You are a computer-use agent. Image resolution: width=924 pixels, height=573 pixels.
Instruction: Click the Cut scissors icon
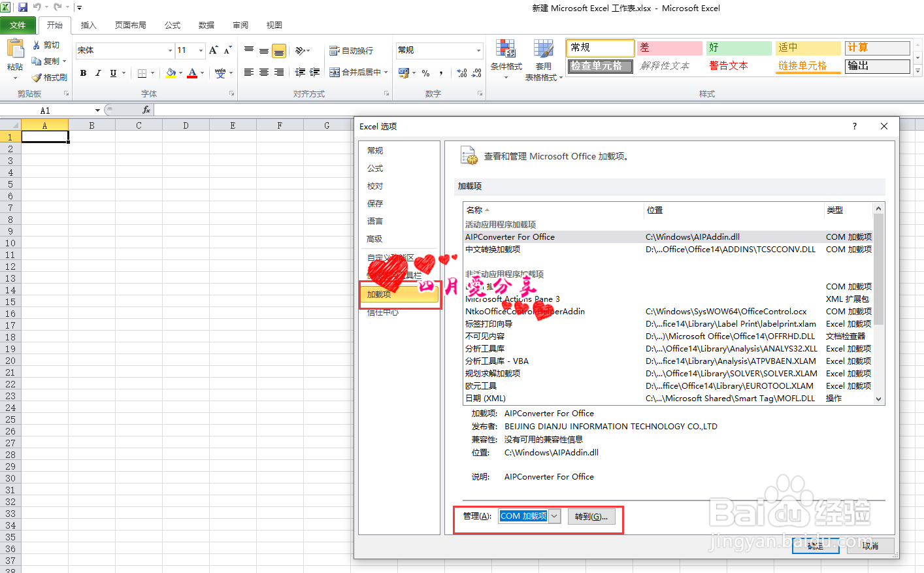(37, 45)
